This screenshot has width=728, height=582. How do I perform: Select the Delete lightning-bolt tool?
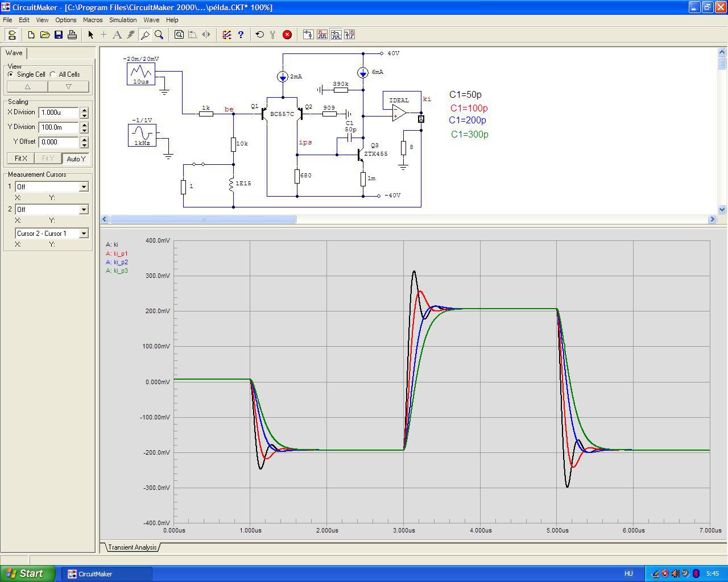pos(131,35)
